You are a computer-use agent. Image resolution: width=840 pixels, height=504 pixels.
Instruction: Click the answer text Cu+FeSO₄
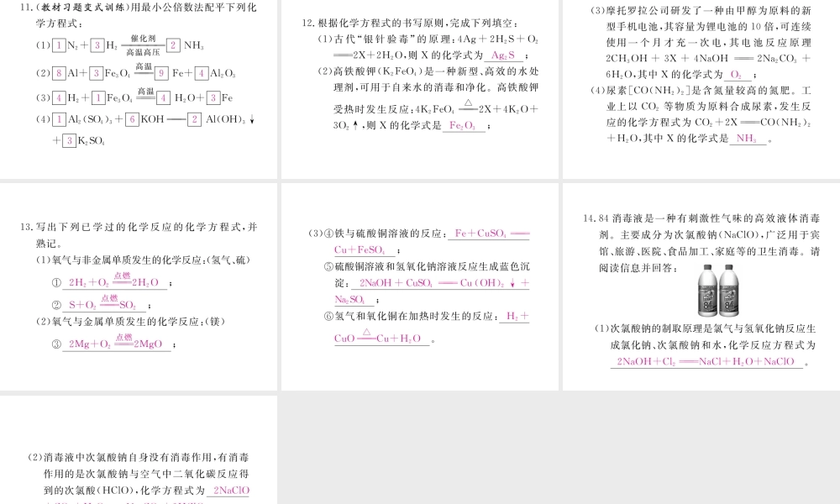tap(360, 249)
